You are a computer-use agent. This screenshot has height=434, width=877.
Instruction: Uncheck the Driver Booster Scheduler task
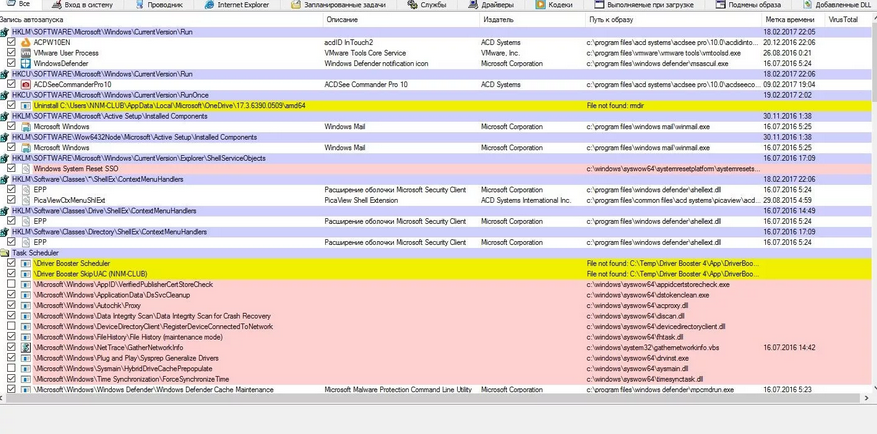[11, 263]
